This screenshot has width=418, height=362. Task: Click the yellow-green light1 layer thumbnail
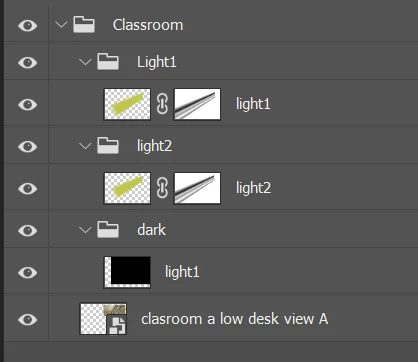coord(127,104)
